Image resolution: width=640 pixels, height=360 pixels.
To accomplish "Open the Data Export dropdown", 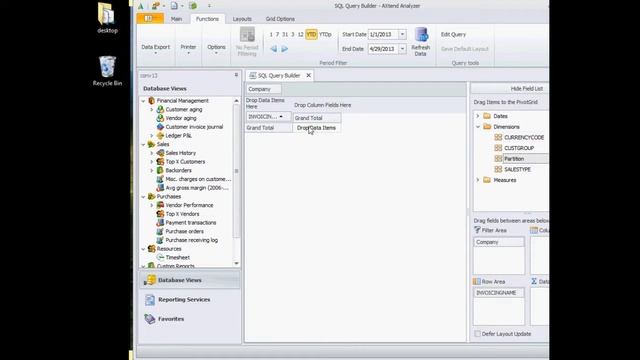I will (156, 49).
